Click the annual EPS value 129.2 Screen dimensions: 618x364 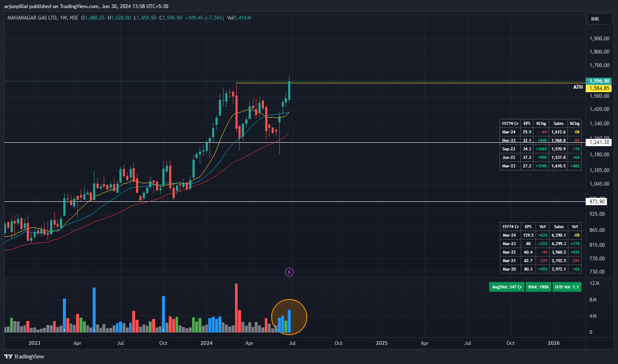click(528, 235)
